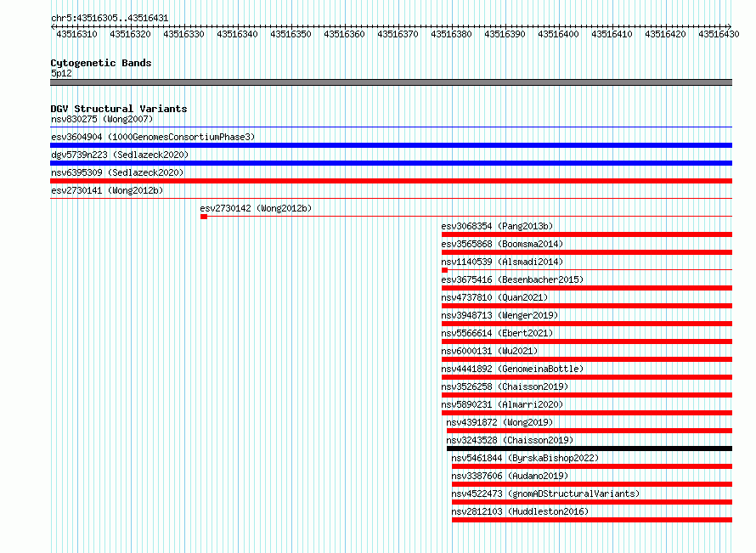Click the 5p12 band label
756x553 pixels.
point(61,73)
